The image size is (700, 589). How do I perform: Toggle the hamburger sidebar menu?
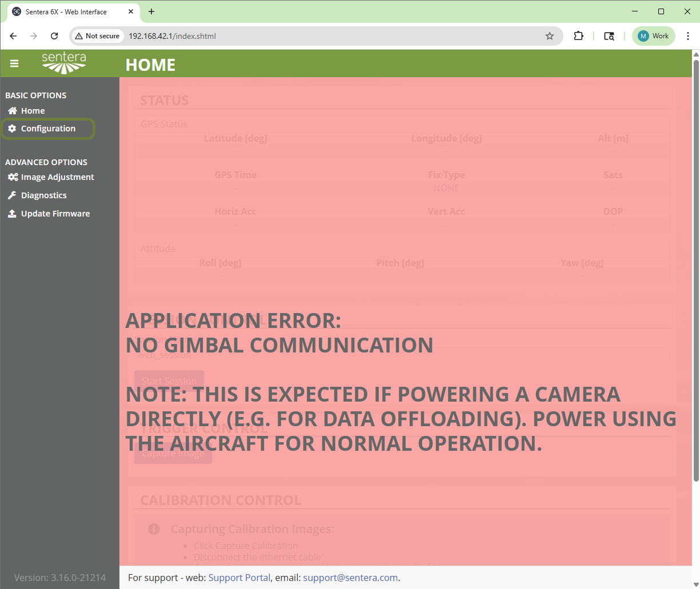click(14, 63)
